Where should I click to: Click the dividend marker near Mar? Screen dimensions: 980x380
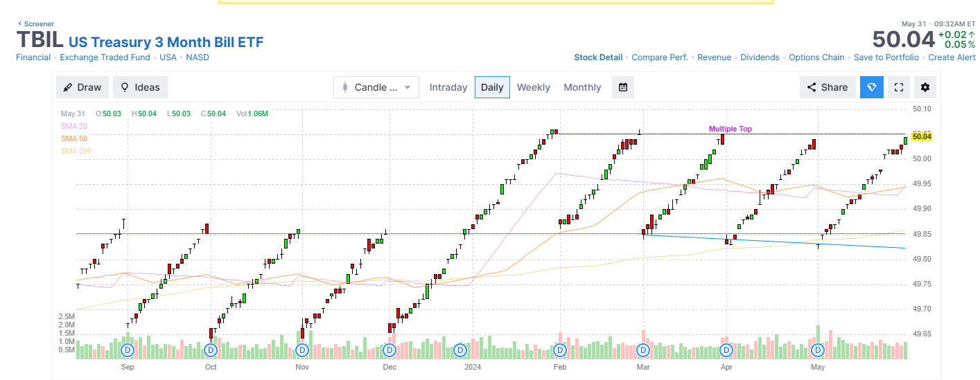pyautogui.click(x=643, y=350)
